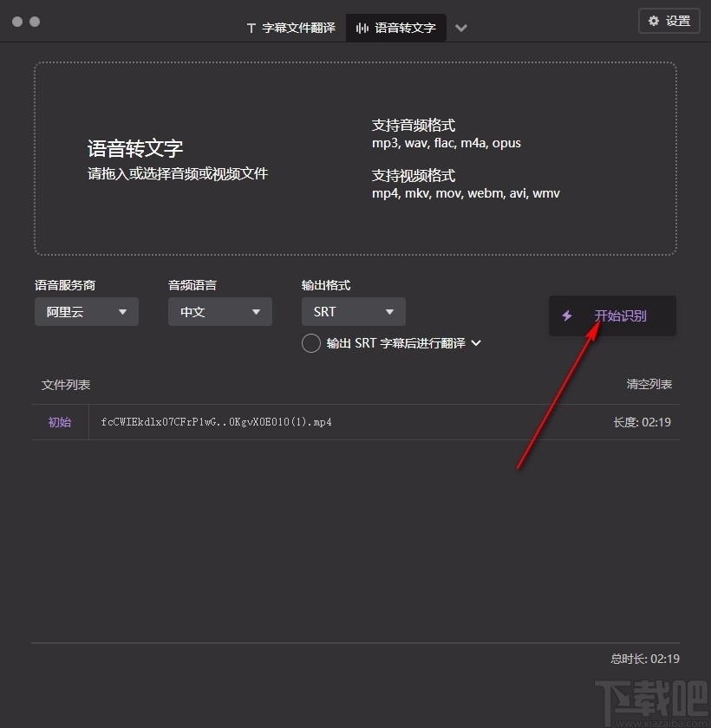Open the 音频语言 dropdown showing 中文

(219, 311)
